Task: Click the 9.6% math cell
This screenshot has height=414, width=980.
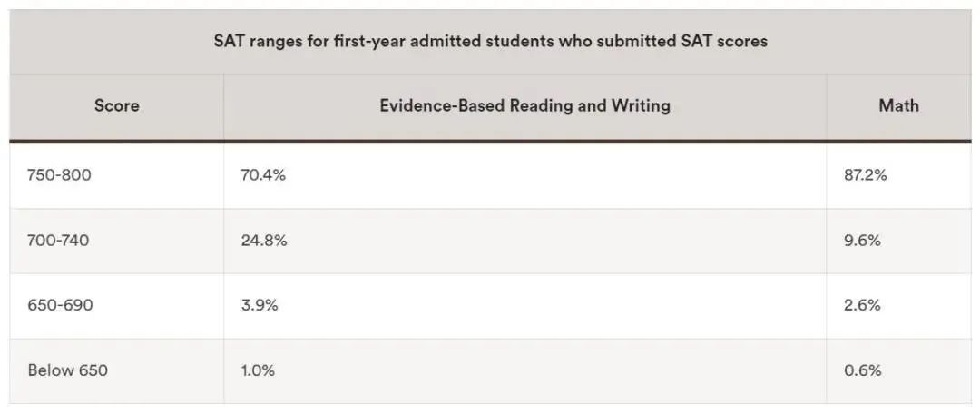Action: (x=862, y=241)
